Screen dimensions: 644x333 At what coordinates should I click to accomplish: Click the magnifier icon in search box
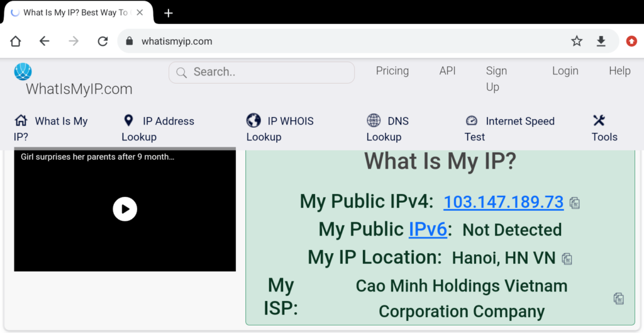182,72
